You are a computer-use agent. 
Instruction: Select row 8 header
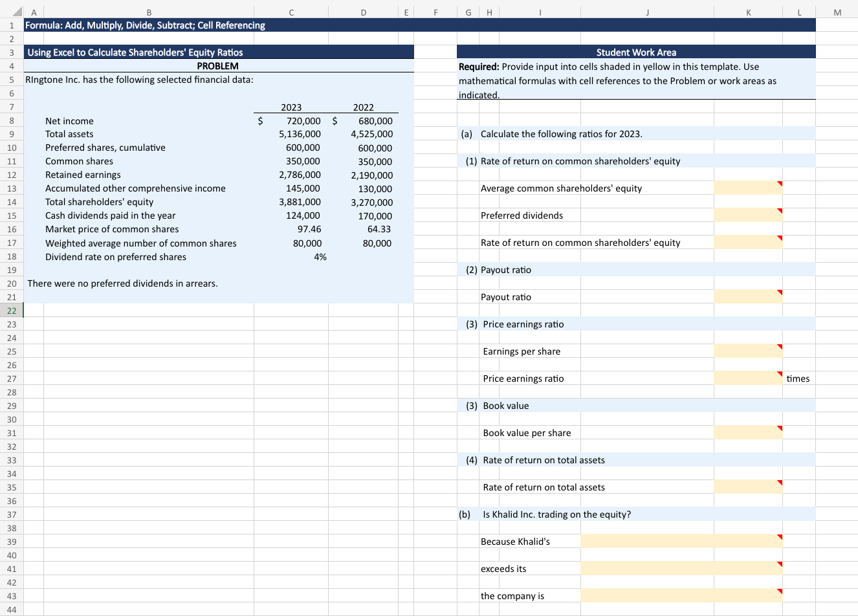[12, 120]
